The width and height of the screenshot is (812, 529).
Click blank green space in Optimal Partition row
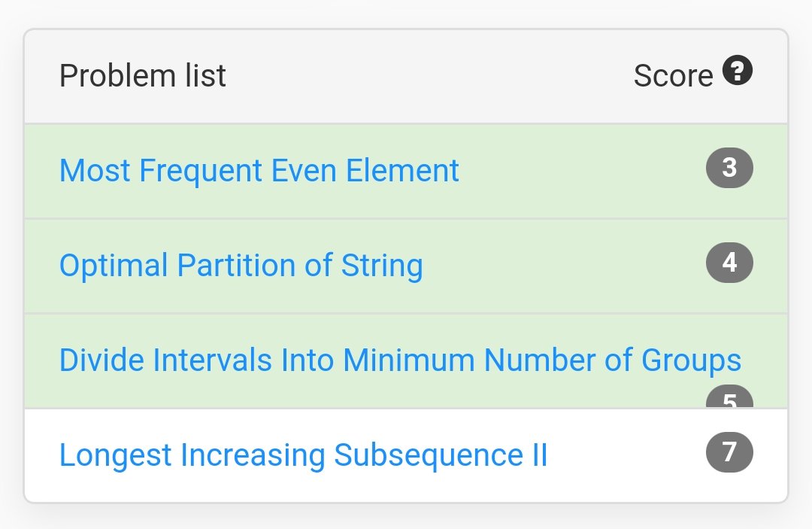point(565,266)
